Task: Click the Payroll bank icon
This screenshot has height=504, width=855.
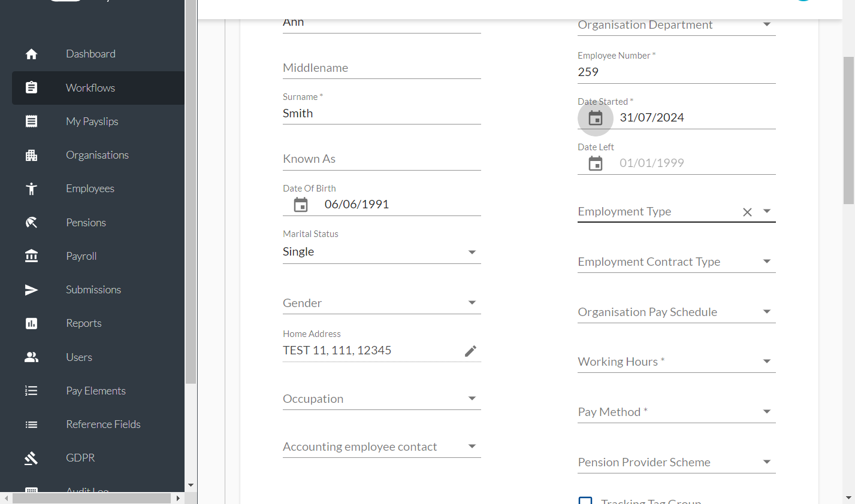Action: pos(32,256)
